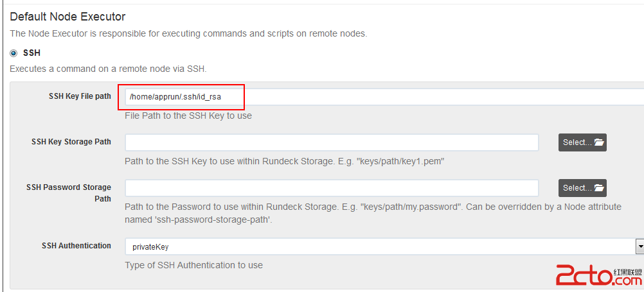The height and width of the screenshot is (292, 644).
Task: Open Select... for SSH Key Storage Path
Action: [582, 142]
